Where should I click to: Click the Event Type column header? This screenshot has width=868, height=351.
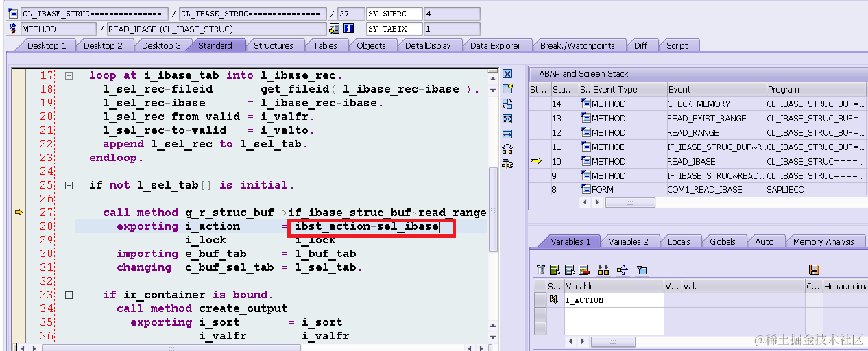pyautogui.click(x=629, y=89)
